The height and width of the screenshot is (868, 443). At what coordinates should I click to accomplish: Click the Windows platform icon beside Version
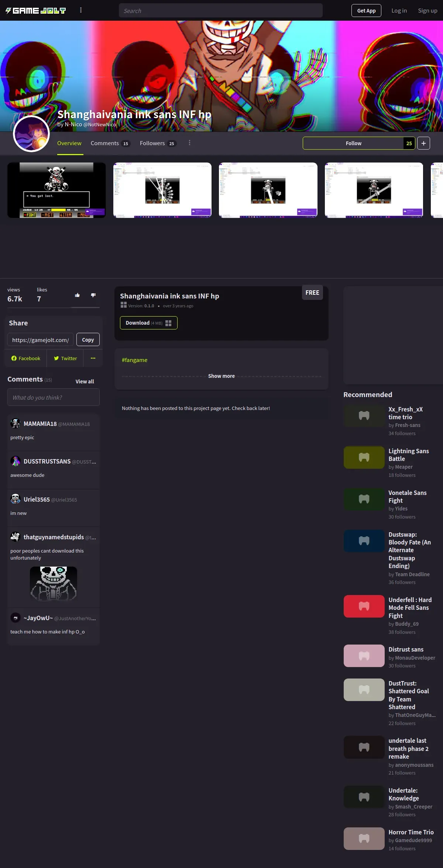tap(124, 305)
